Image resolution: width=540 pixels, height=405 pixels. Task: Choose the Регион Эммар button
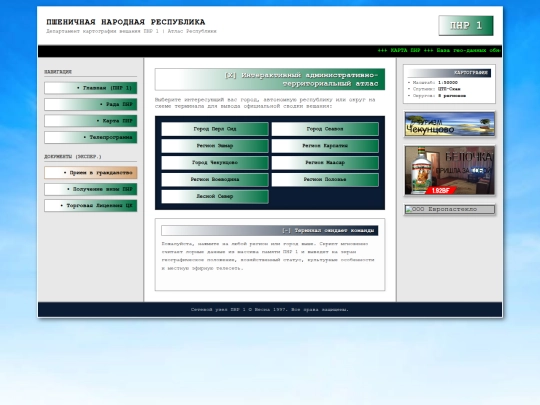tap(215, 146)
